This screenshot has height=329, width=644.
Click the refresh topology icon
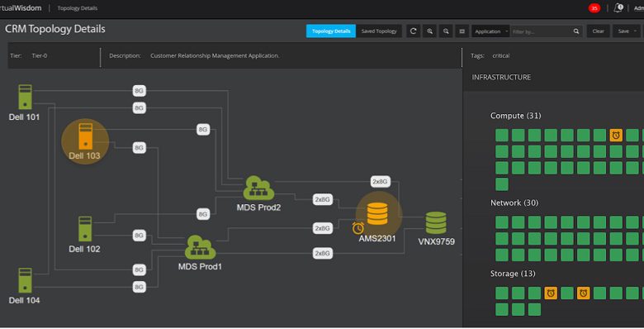point(413,31)
